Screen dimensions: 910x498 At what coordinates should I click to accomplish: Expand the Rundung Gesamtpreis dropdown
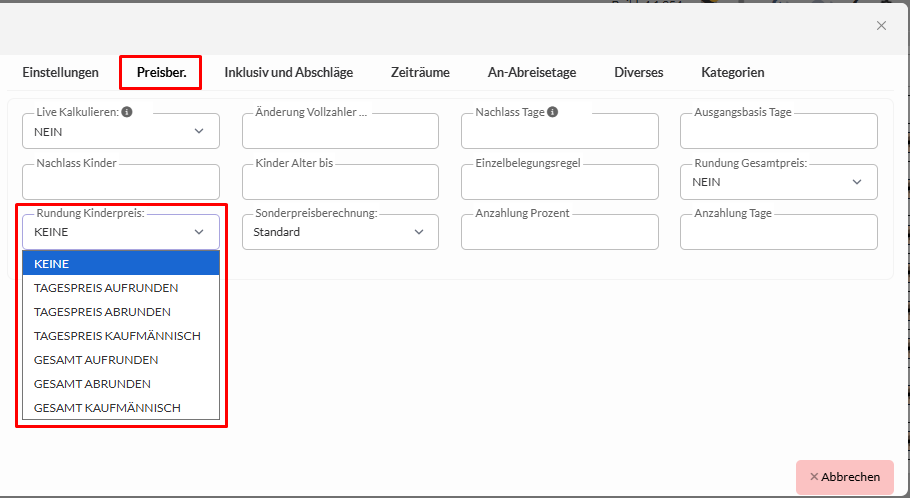(x=778, y=182)
